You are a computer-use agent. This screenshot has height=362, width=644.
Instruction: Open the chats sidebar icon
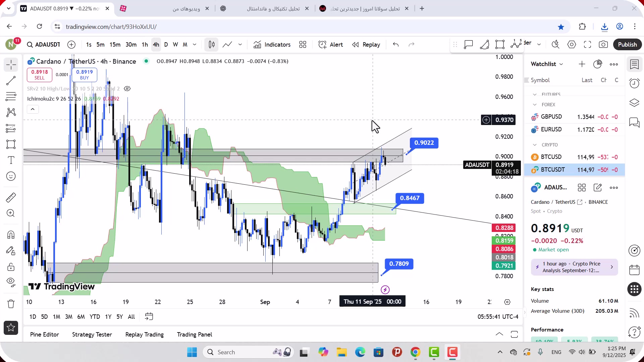[634, 122]
